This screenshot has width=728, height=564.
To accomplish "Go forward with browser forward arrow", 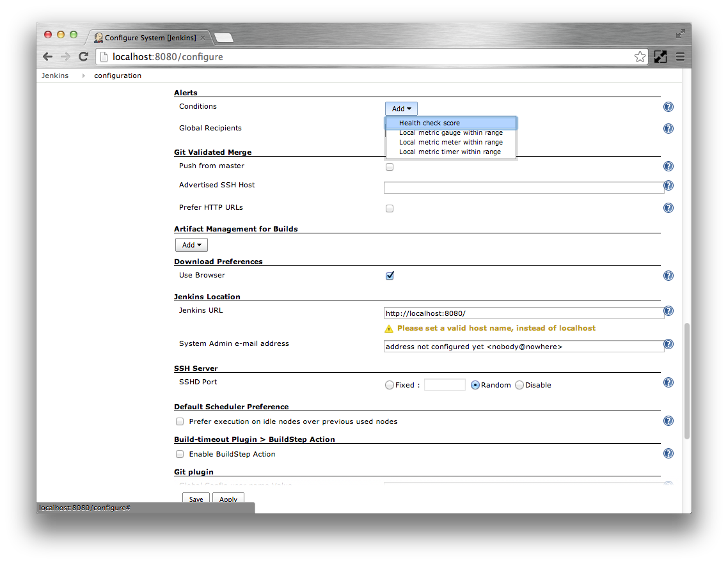I will point(65,57).
